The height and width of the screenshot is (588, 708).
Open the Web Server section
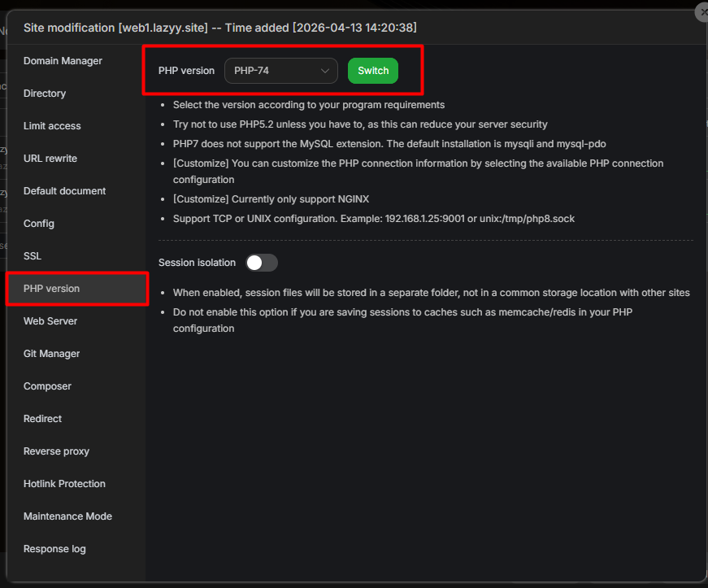(50, 321)
